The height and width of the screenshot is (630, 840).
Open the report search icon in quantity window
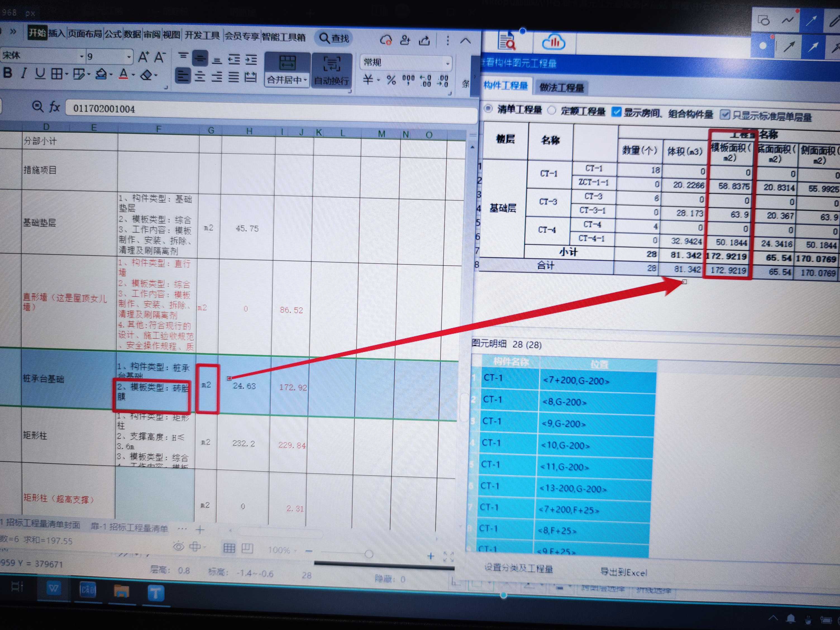point(507,41)
